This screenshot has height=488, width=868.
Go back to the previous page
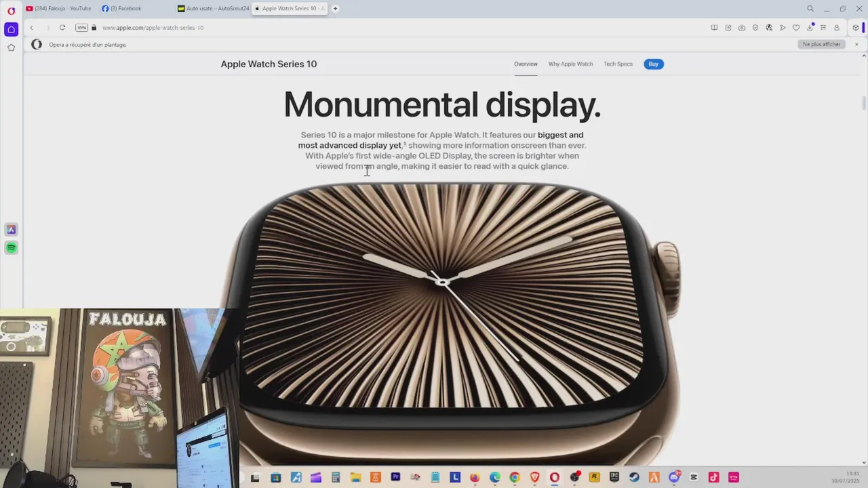pos(31,28)
